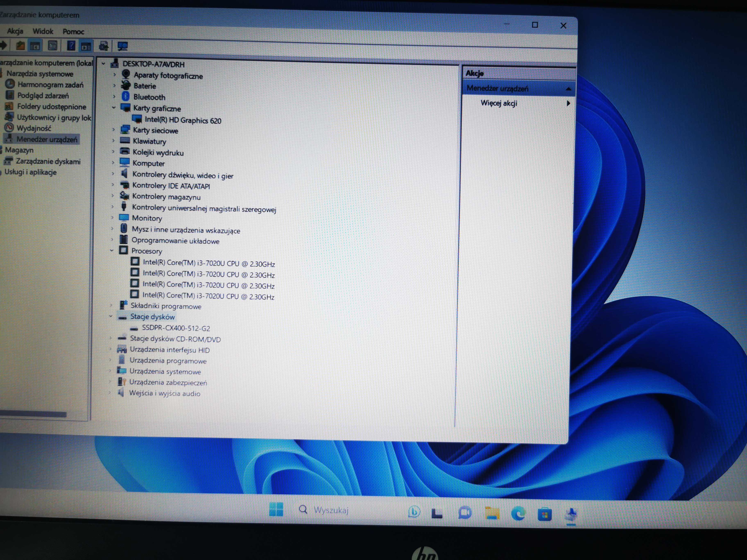This screenshot has height=560, width=747.
Task: Open the Windows Start menu
Action: point(276,509)
